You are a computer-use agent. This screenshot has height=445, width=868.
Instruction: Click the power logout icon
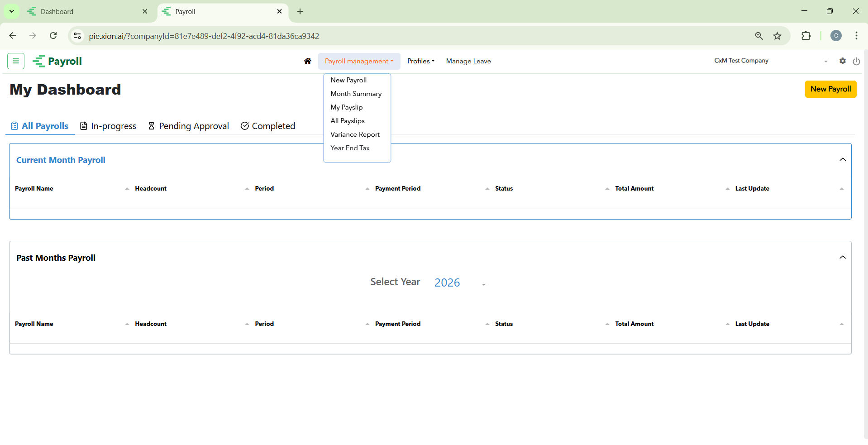(x=856, y=61)
